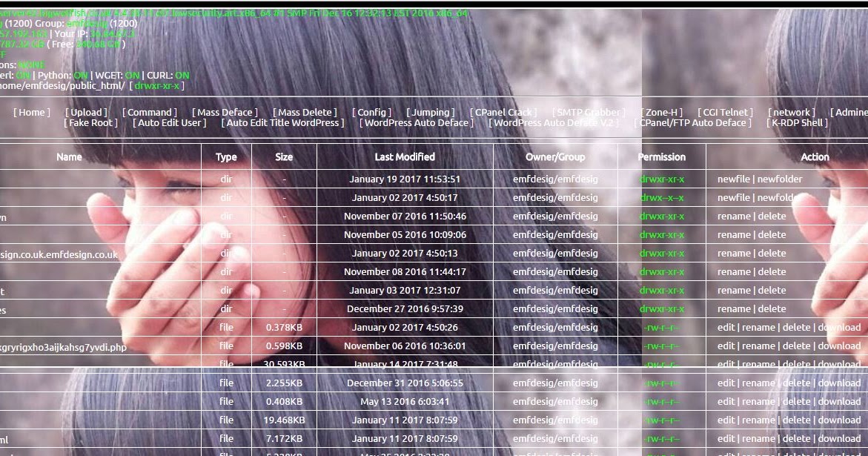This screenshot has height=456, width=868.
Task: Download the 0.598KB file
Action: pos(839,346)
